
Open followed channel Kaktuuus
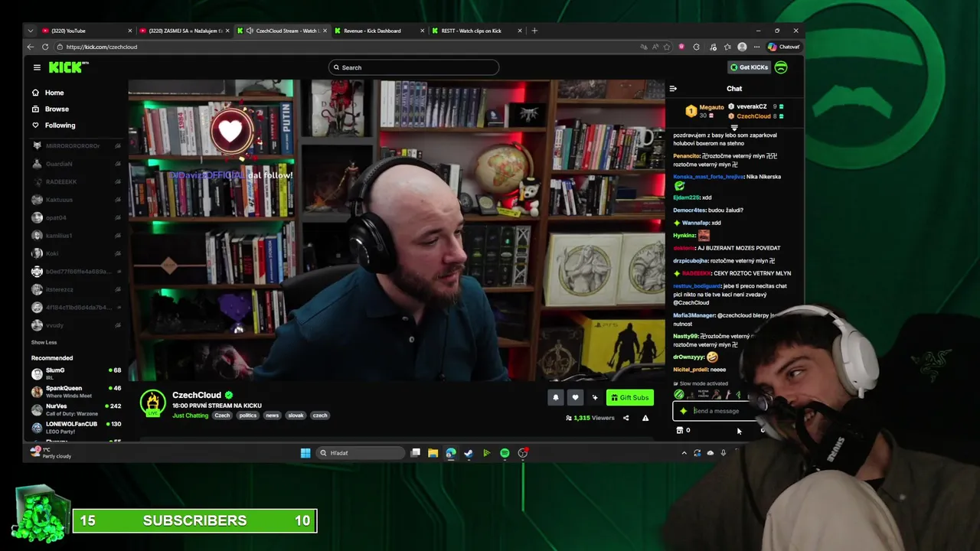pyautogui.click(x=76, y=200)
